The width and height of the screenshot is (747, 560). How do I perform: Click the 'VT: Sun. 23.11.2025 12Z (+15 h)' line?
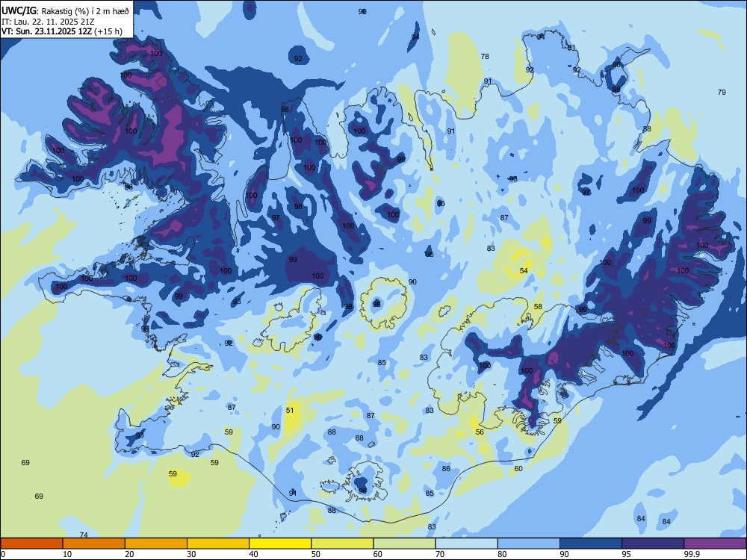(x=62, y=31)
